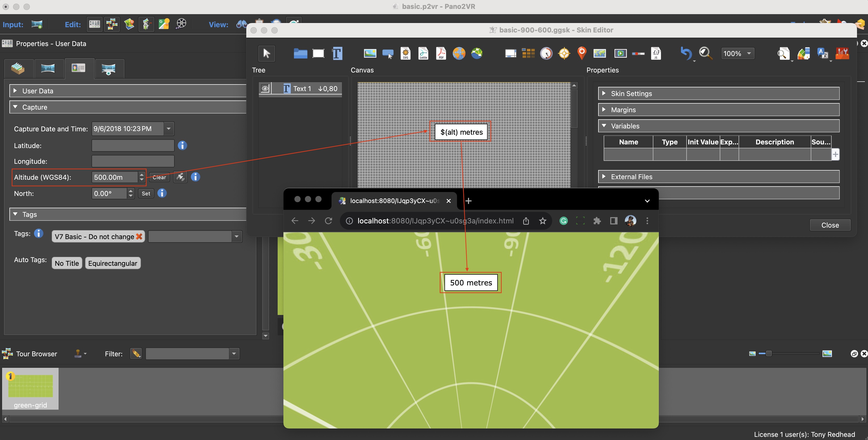The height and width of the screenshot is (440, 868).
Task: Add a map element to the skin
Action: [x=600, y=53]
